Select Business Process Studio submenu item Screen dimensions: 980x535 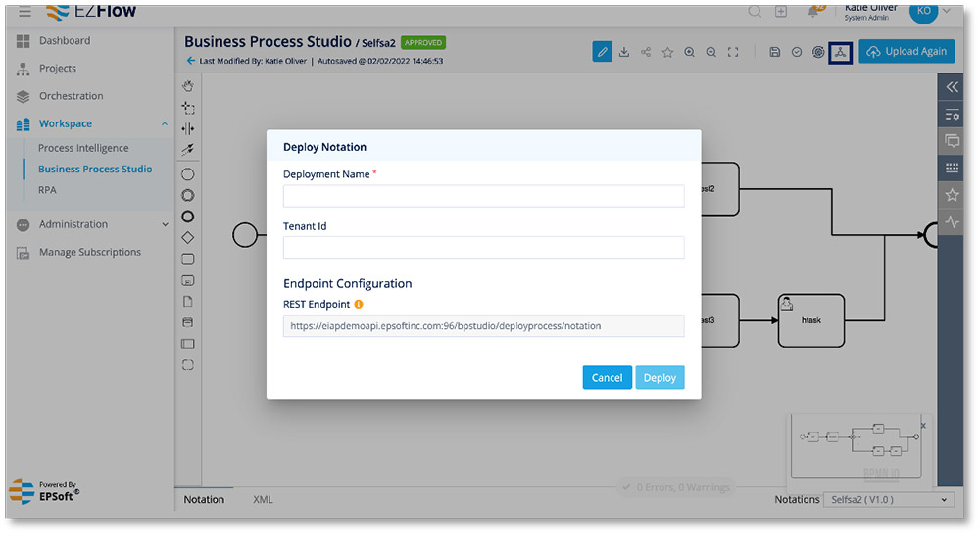(95, 169)
